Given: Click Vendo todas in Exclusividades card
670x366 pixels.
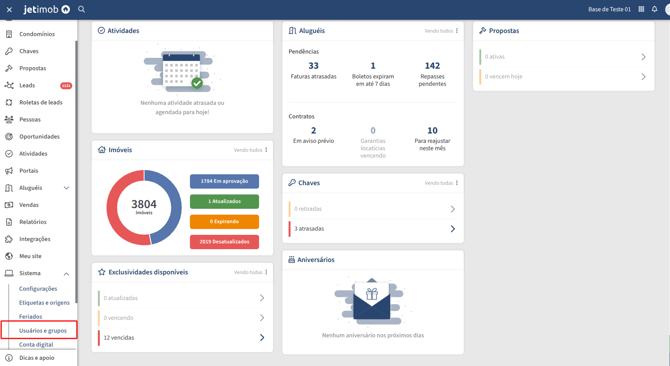Looking at the screenshot, I should (x=248, y=272).
